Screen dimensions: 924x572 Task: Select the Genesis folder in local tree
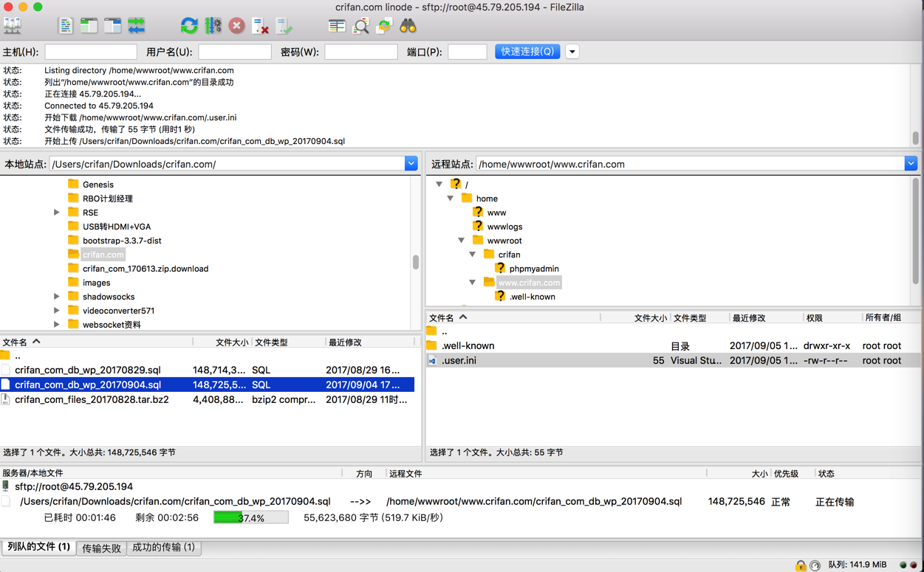pyautogui.click(x=97, y=185)
